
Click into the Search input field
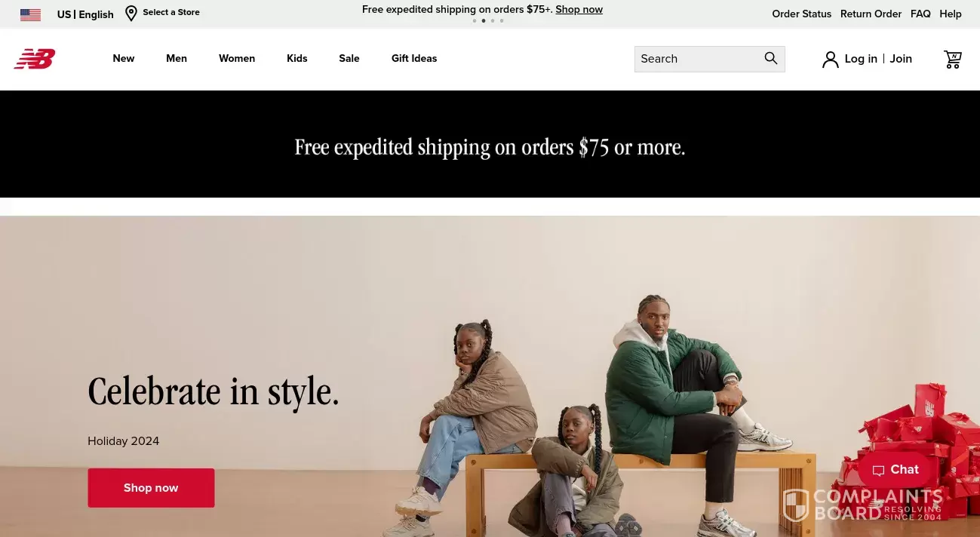[698, 59]
